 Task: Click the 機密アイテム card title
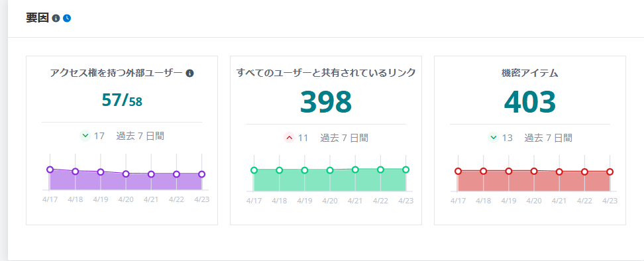[x=530, y=74]
